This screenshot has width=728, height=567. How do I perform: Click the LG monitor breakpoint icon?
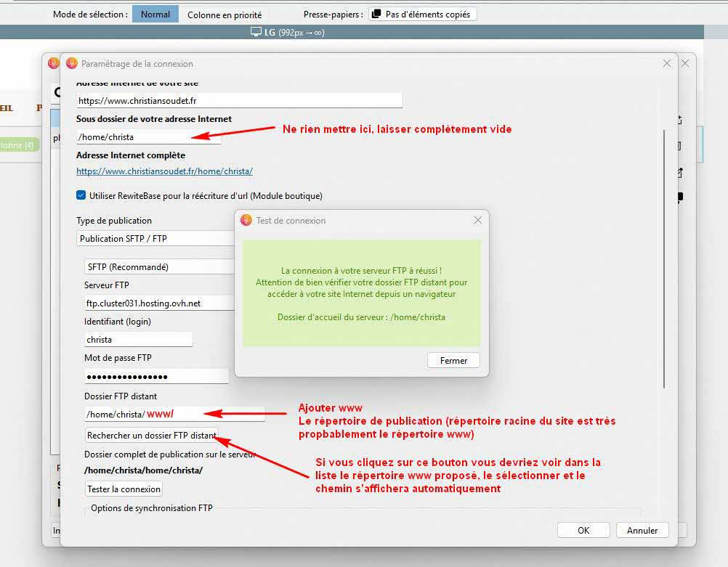tap(256, 32)
